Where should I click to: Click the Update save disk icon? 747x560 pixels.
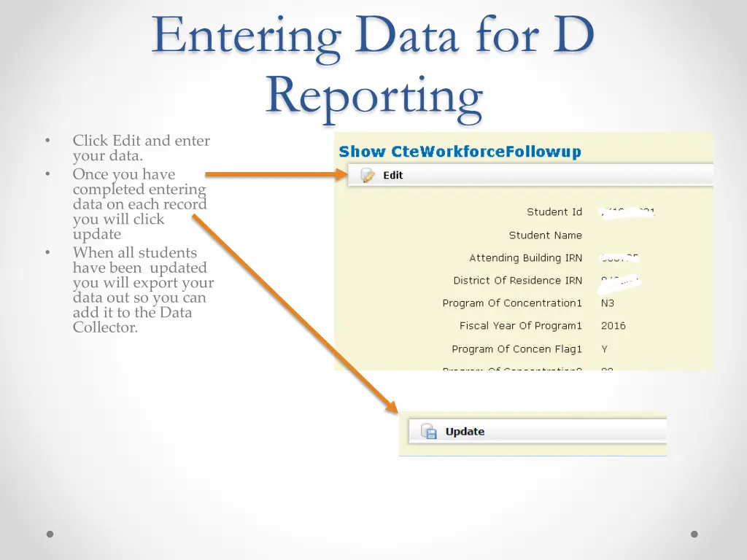coord(429,432)
